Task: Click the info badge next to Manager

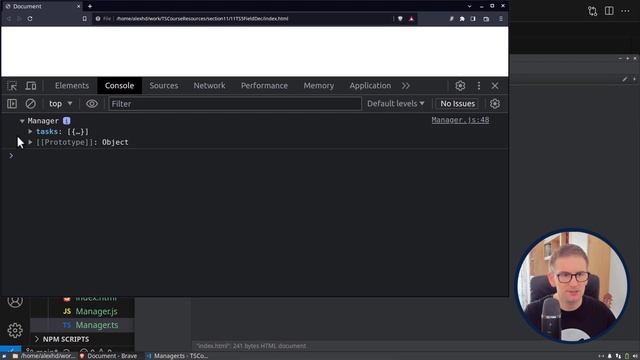Action: click(67, 121)
